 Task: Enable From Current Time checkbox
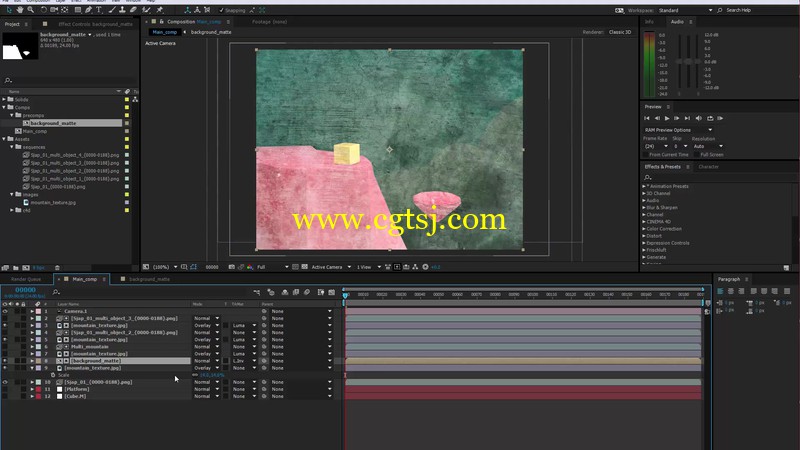point(645,155)
